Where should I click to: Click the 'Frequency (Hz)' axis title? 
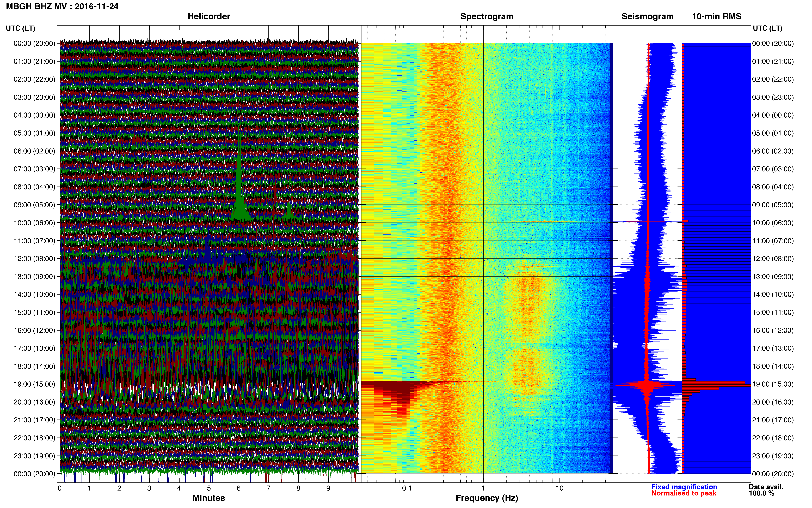(x=487, y=498)
